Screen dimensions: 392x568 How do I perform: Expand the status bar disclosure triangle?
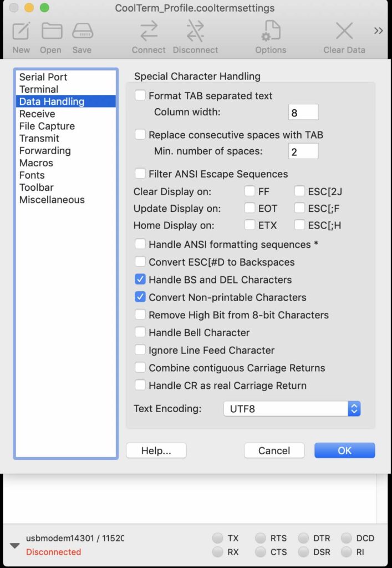[15, 546]
